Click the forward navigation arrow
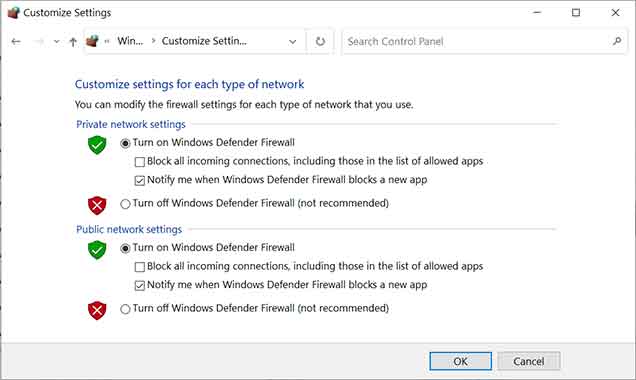 click(x=39, y=41)
